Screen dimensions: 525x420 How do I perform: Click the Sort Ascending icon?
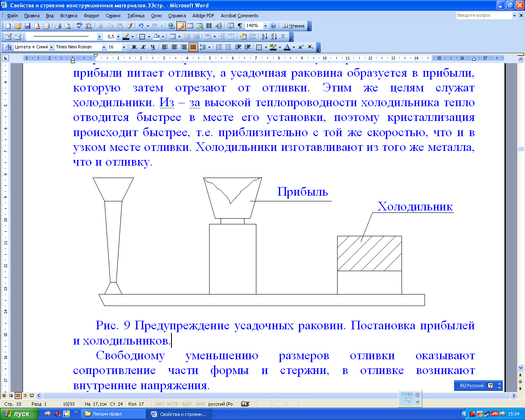click(265, 37)
